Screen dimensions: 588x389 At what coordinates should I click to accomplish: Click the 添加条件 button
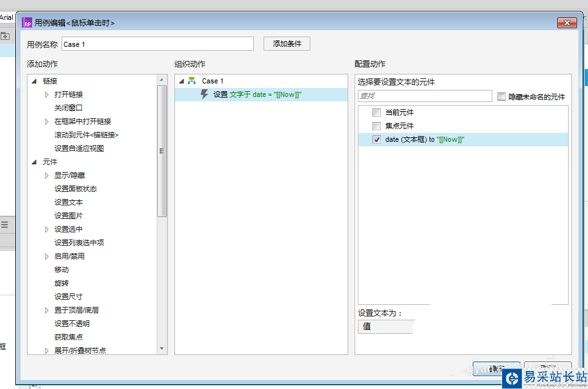coord(287,44)
